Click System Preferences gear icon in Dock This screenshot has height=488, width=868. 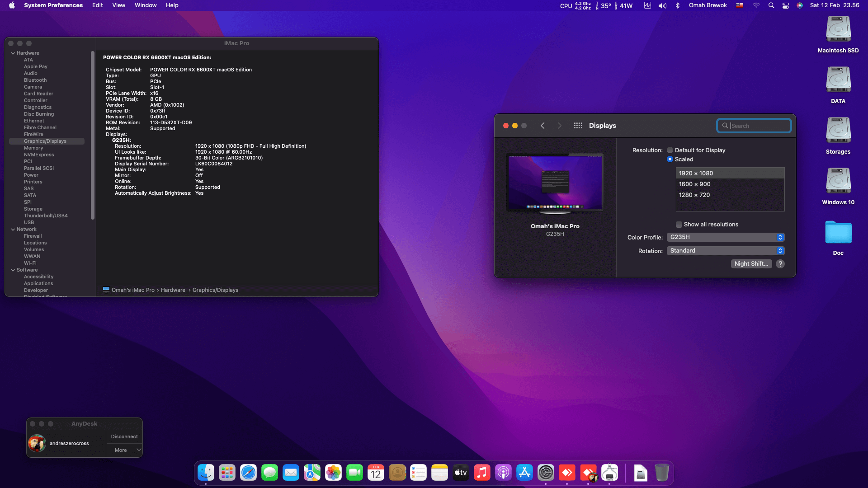tap(546, 473)
